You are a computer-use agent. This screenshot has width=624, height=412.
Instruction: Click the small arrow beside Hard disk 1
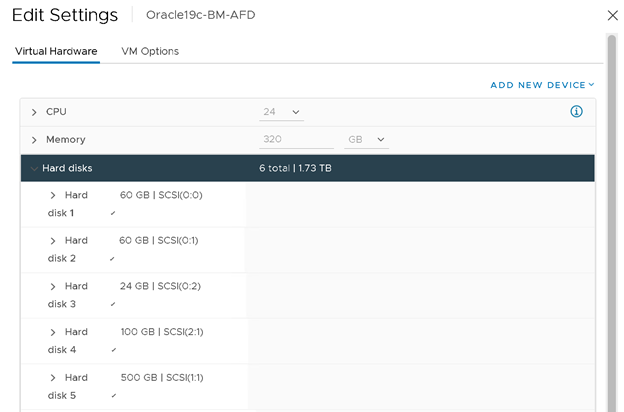(x=113, y=214)
